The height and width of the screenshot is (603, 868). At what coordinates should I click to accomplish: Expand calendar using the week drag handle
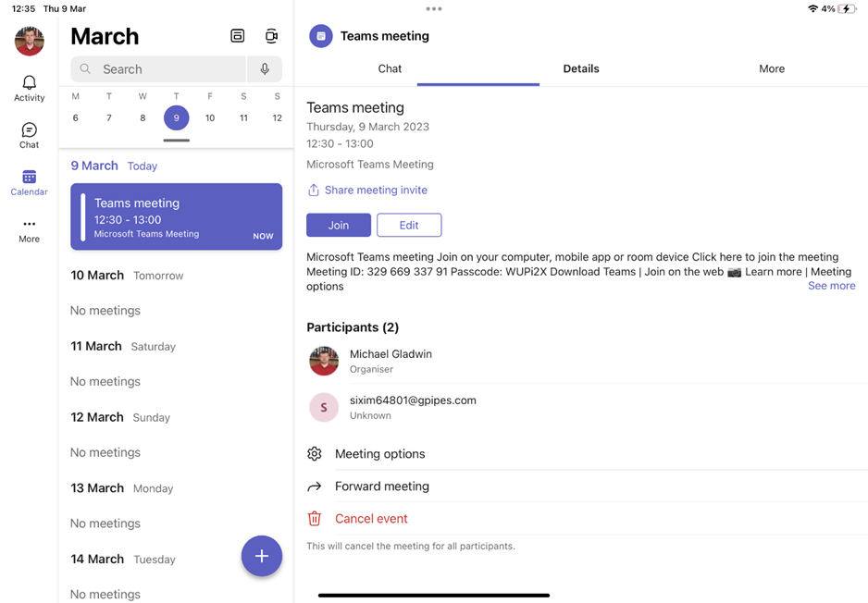(176, 141)
